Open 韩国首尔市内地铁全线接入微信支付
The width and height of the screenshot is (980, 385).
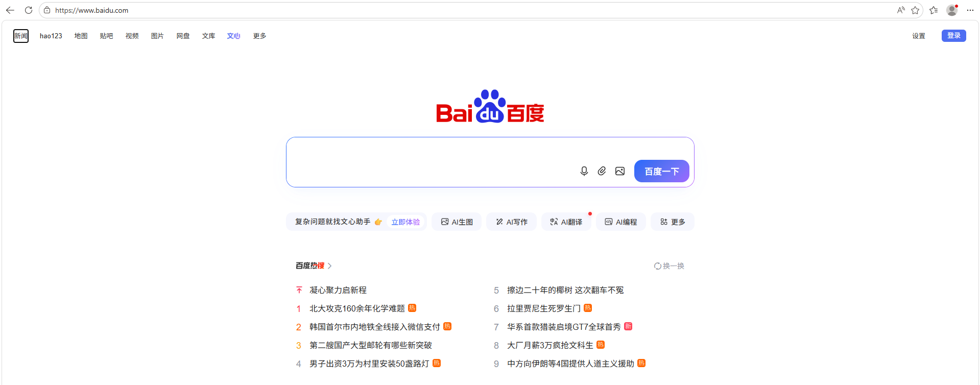[374, 327]
